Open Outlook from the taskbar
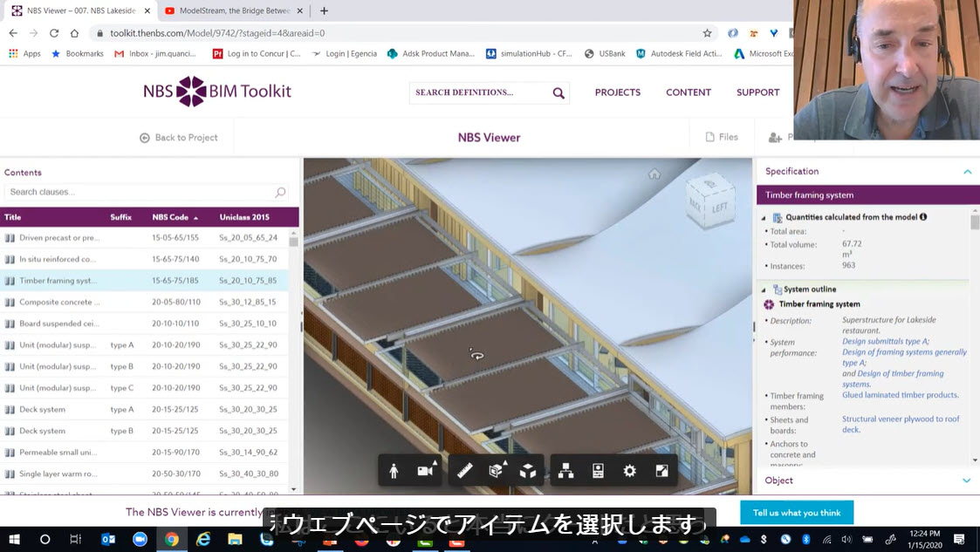The width and height of the screenshot is (980, 552). click(x=108, y=540)
